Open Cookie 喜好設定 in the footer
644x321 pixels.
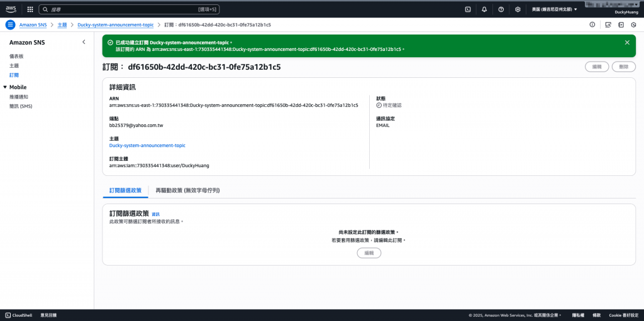click(x=624, y=315)
